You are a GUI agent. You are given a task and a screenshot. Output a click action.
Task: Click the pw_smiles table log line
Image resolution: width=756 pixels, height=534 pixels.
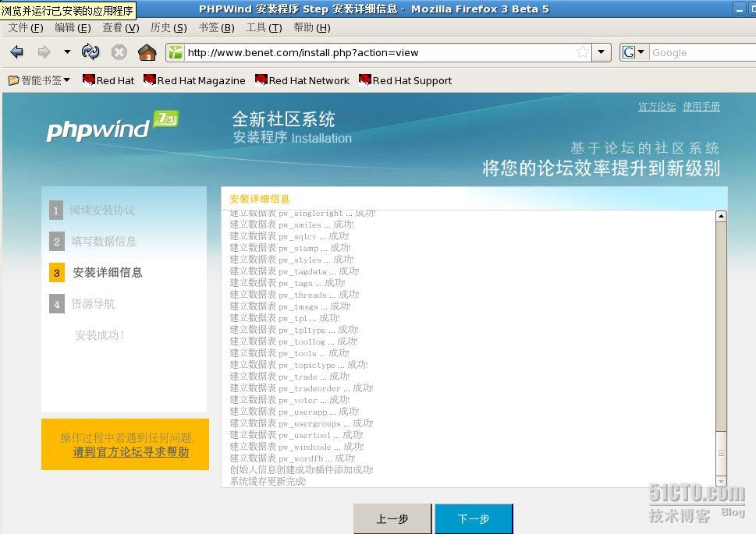coord(292,225)
